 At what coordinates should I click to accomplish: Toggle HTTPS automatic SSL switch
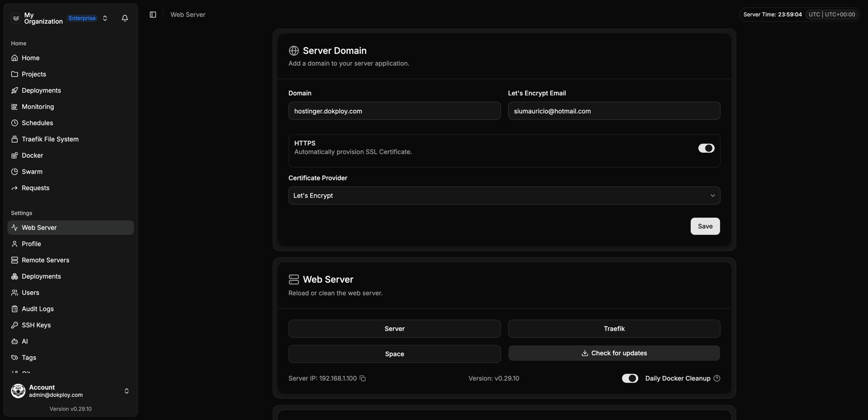tap(706, 148)
